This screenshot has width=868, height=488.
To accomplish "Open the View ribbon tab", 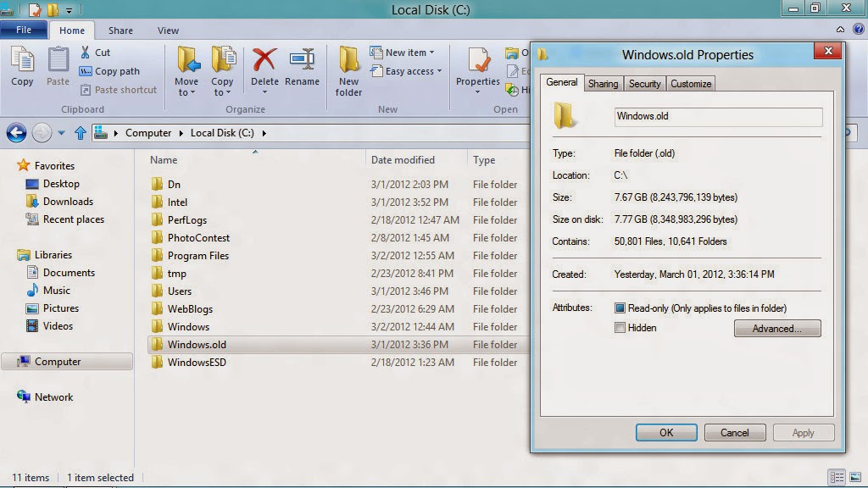I will (168, 30).
